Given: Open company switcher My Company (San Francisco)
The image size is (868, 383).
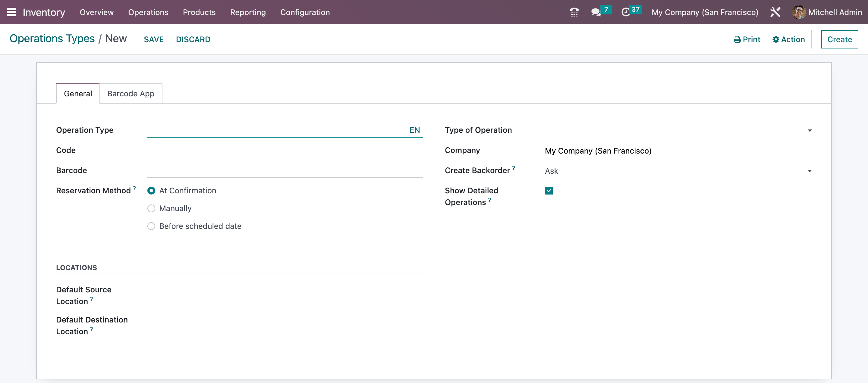Looking at the screenshot, I should point(705,12).
